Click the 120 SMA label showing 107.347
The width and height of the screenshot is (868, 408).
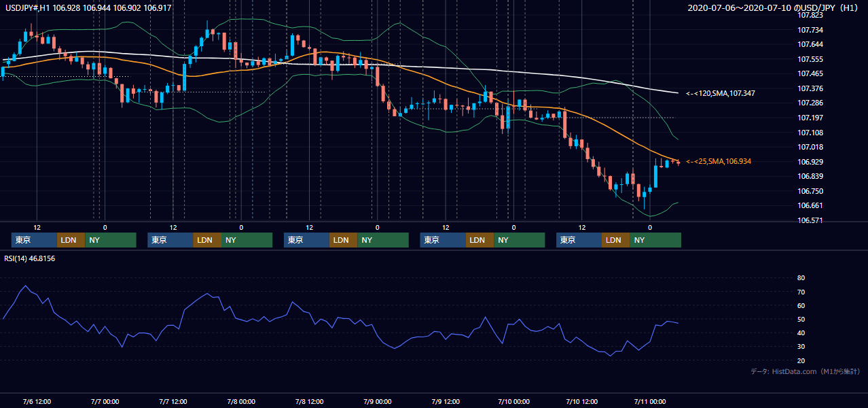[x=721, y=92]
